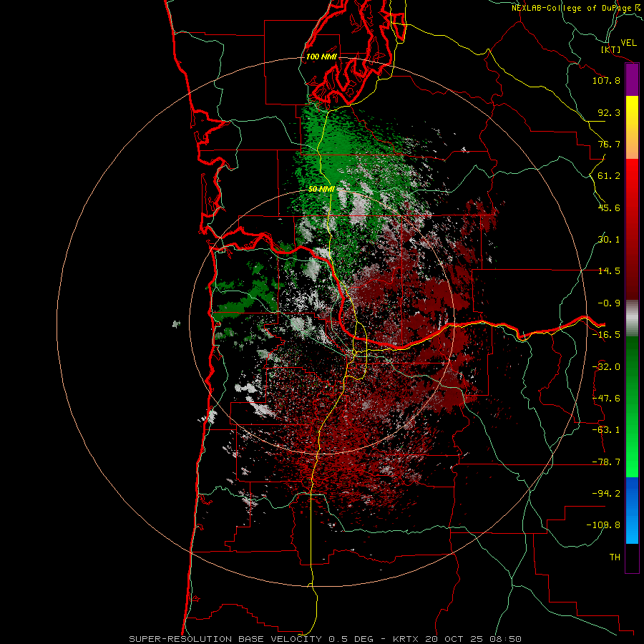Pick the red segment of the color bar

632,229
